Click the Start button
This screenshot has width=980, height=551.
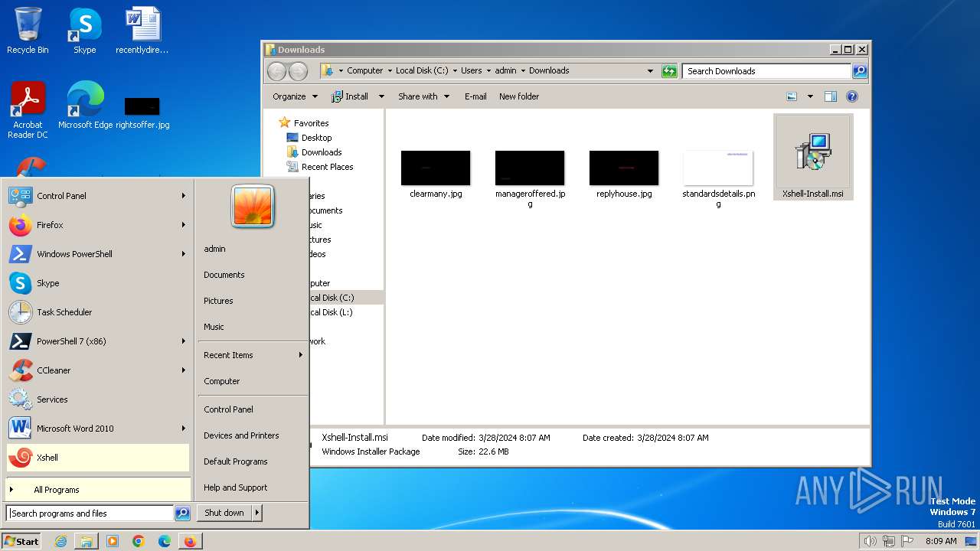[21, 541]
